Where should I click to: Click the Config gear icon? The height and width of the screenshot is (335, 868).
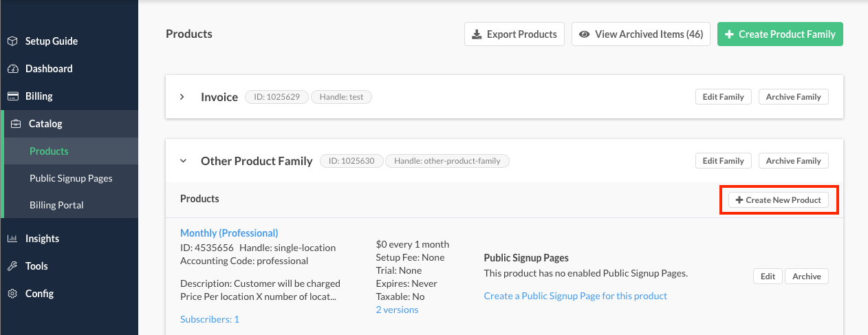point(12,294)
